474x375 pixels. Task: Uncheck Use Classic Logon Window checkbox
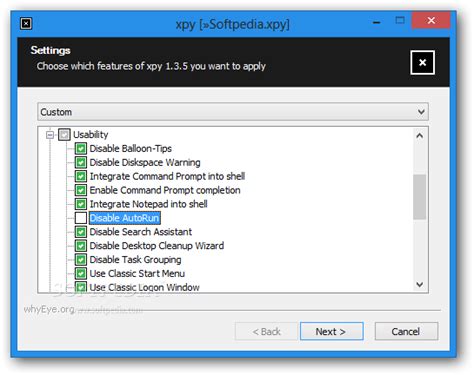[x=81, y=287]
